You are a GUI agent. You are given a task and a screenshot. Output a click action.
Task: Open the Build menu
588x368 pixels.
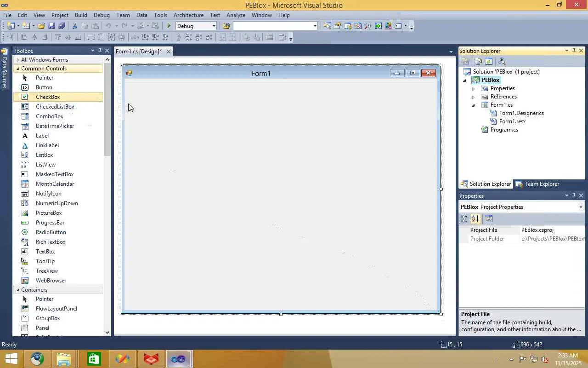[x=81, y=15]
